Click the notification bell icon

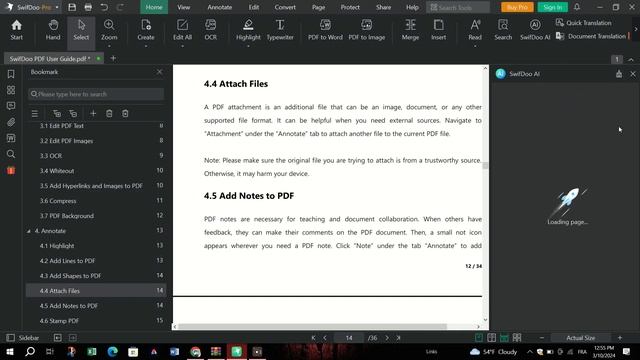(x=577, y=7)
